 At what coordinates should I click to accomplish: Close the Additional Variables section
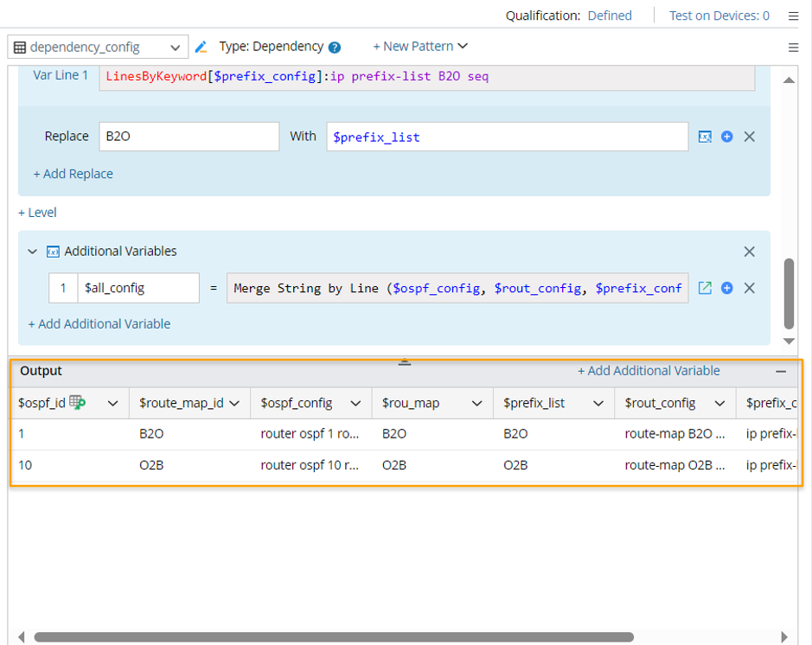[x=750, y=252]
